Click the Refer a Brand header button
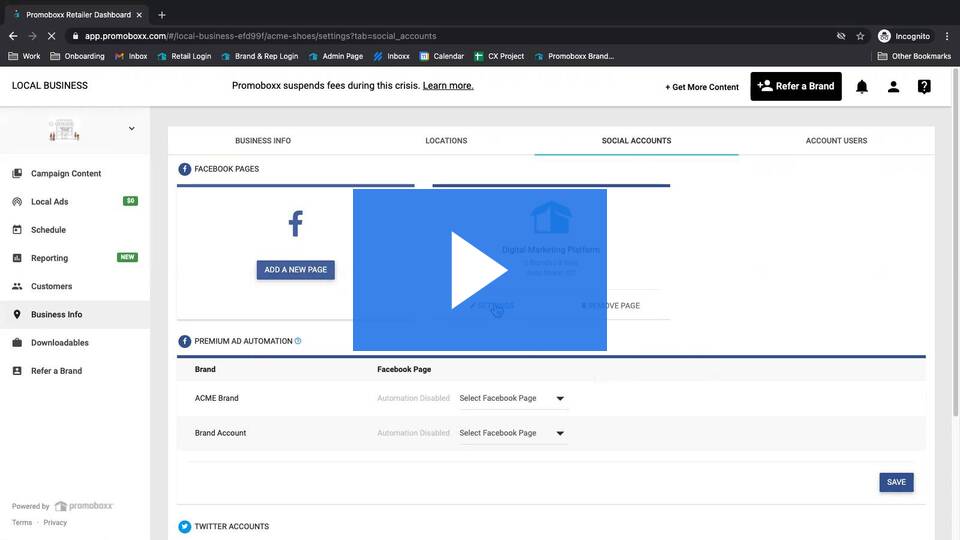This screenshot has height=540, width=960. (x=796, y=86)
